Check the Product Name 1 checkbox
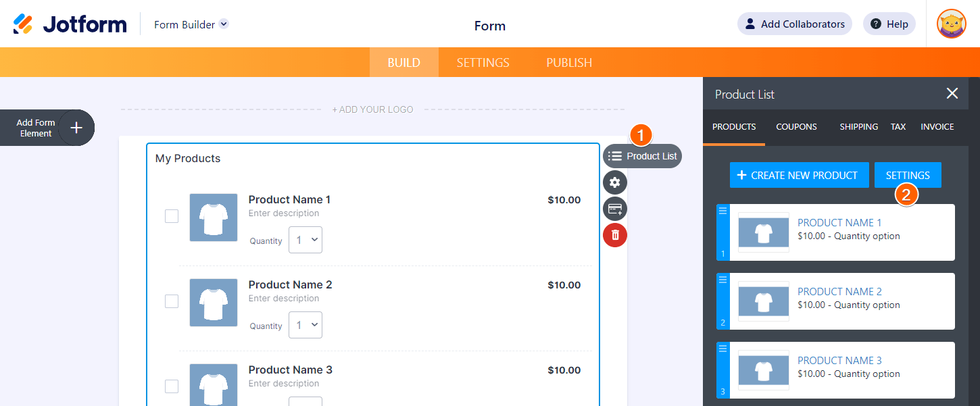Image resolution: width=980 pixels, height=406 pixels. (172, 216)
